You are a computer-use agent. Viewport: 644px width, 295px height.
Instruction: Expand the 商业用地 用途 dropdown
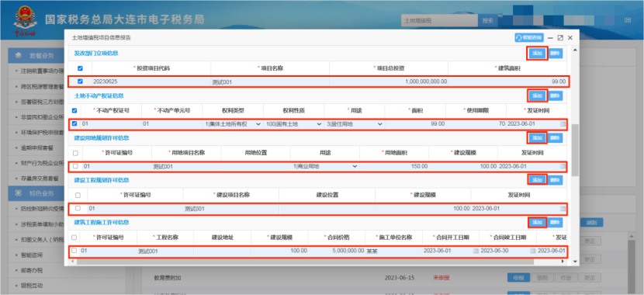(325, 166)
